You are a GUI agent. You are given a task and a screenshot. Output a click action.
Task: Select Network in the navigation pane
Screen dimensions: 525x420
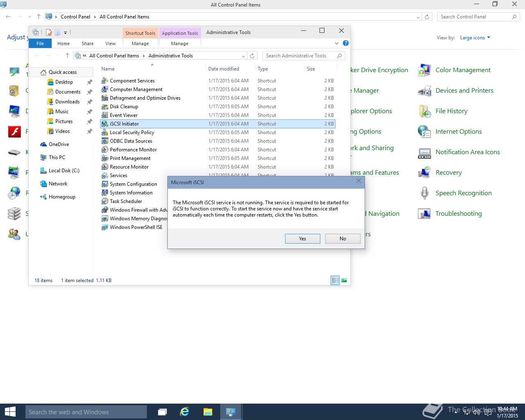coord(58,184)
